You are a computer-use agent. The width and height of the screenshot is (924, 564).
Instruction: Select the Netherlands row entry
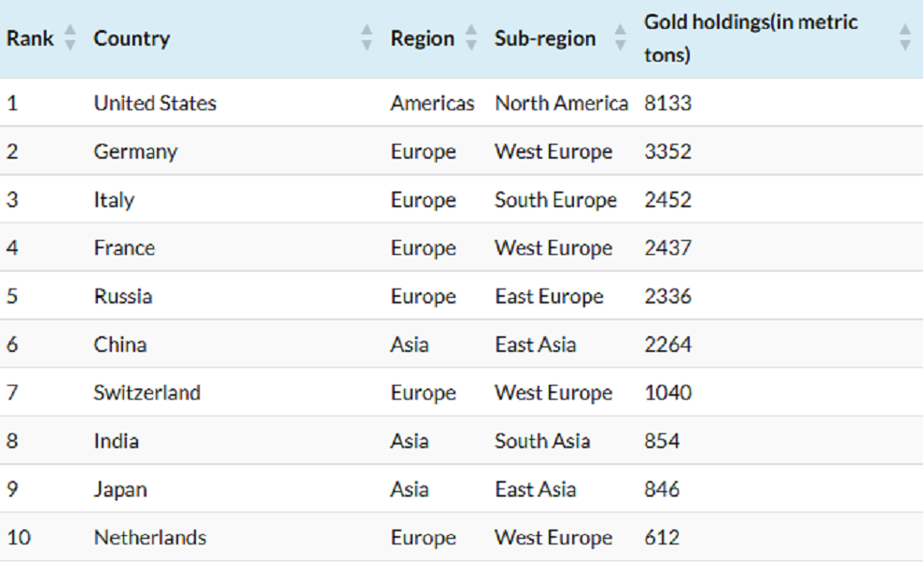(x=149, y=538)
